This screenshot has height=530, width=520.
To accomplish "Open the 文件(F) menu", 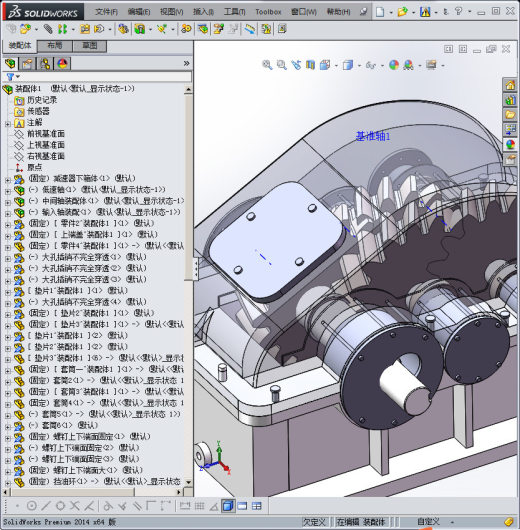I will pos(106,12).
